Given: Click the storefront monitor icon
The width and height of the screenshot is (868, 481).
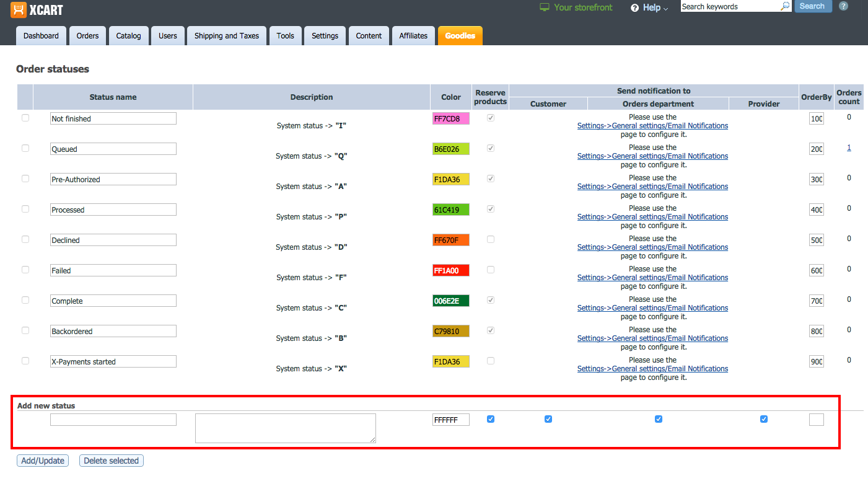Looking at the screenshot, I should 545,7.
